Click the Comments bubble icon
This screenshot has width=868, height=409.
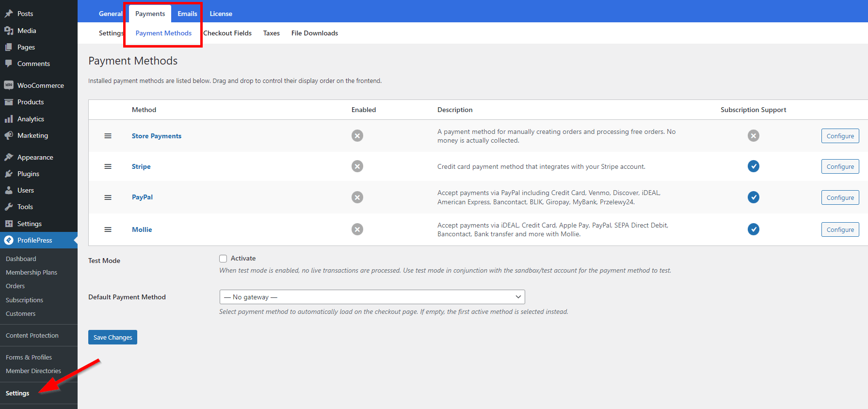click(9, 64)
